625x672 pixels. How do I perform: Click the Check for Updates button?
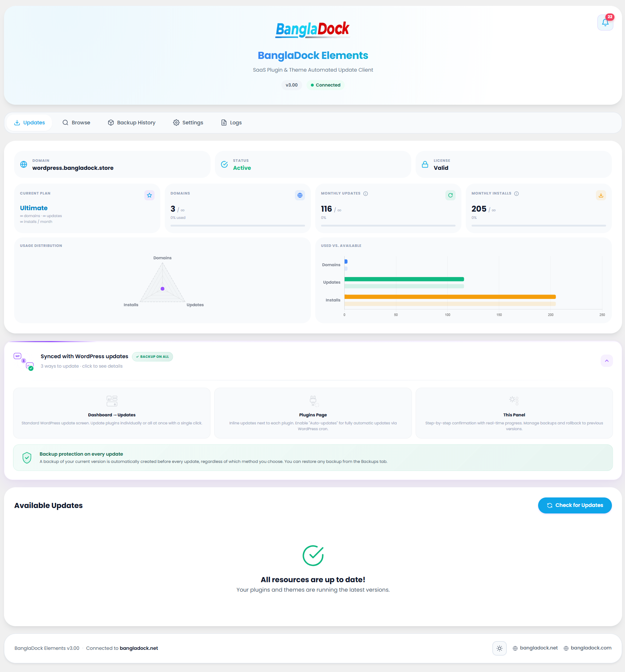pyautogui.click(x=575, y=505)
